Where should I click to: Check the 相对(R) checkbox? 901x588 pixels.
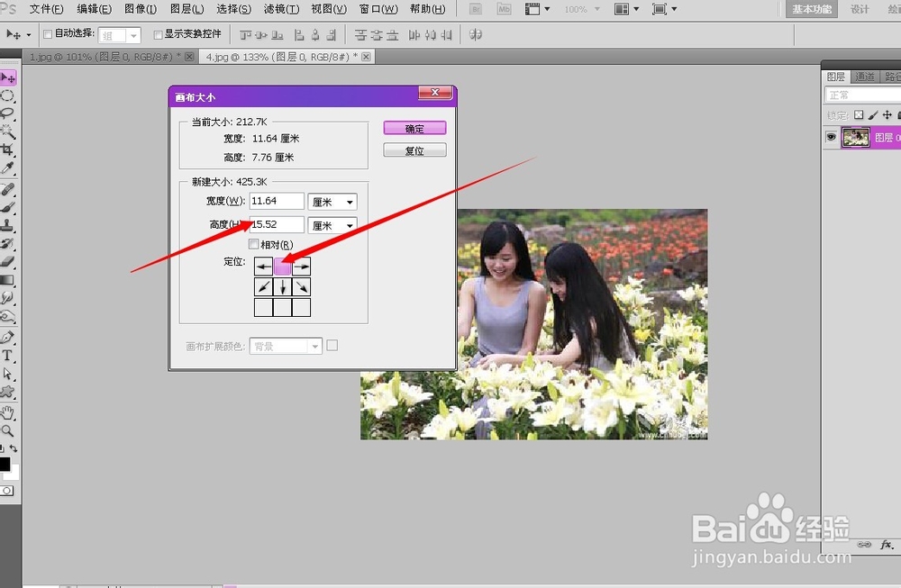click(253, 244)
